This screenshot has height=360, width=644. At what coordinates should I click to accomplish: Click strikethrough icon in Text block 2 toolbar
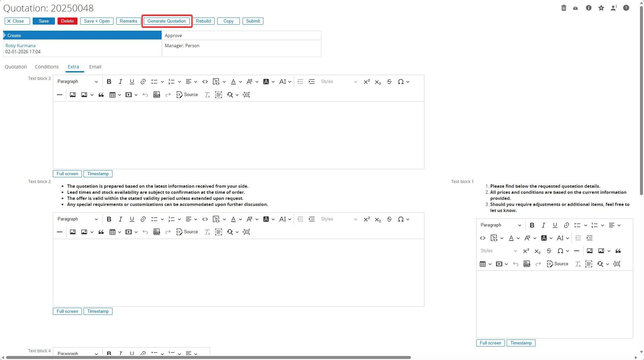pos(389,219)
